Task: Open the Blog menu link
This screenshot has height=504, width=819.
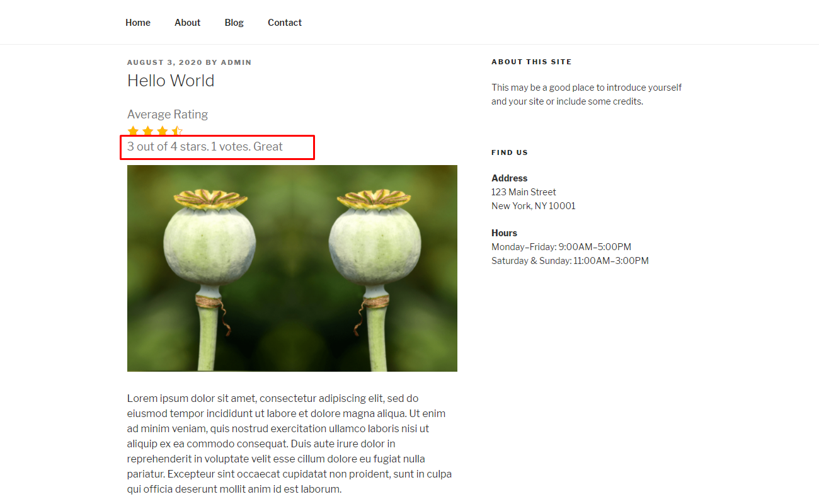Action: (234, 23)
